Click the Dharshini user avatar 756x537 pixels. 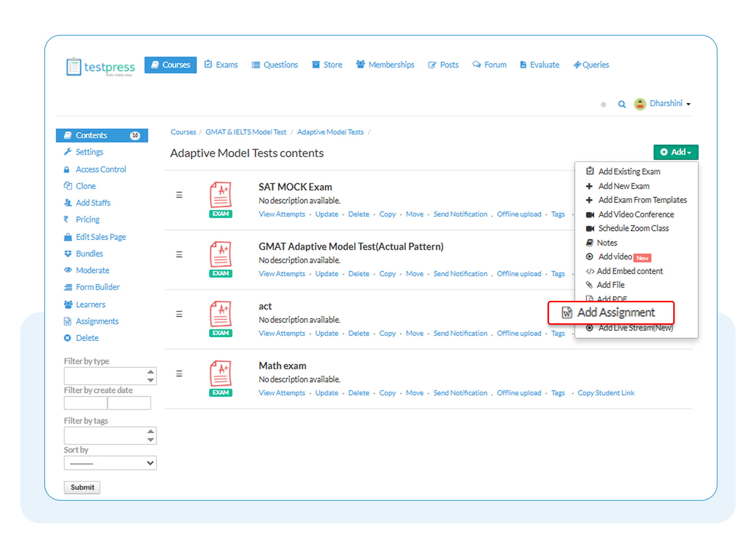point(640,104)
